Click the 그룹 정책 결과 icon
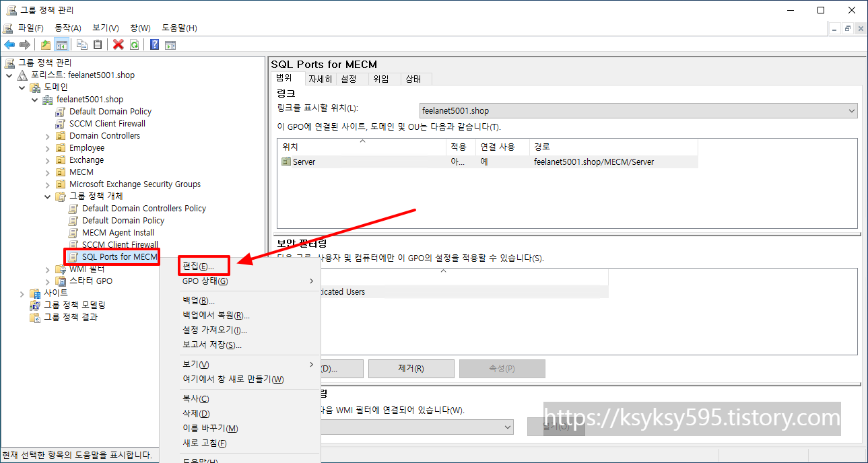868x463 pixels. click(35, 317)
